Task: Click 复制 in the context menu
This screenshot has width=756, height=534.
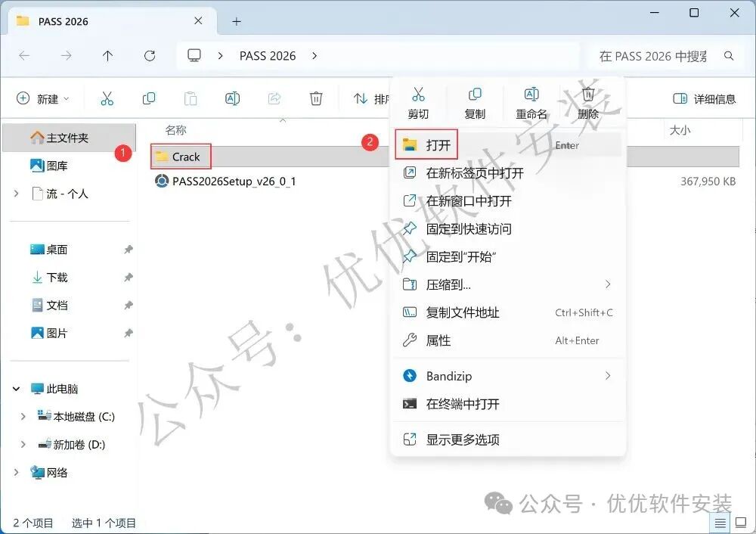Action: point(475,103)
